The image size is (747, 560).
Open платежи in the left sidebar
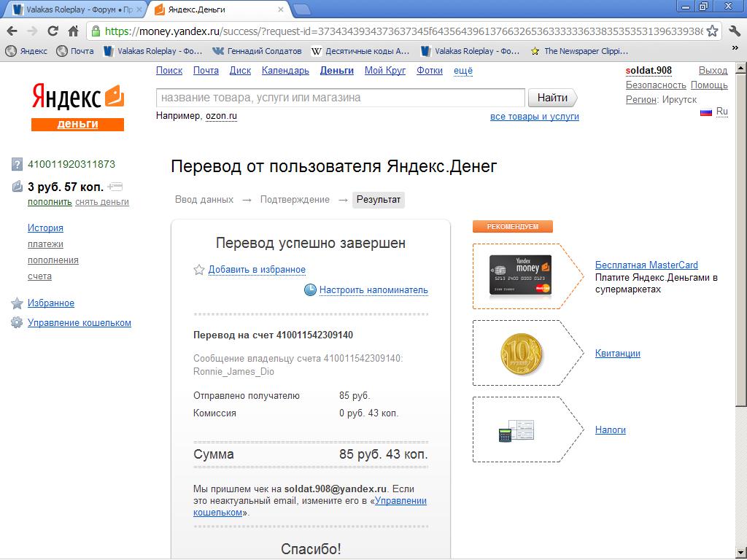coord(45,244)
